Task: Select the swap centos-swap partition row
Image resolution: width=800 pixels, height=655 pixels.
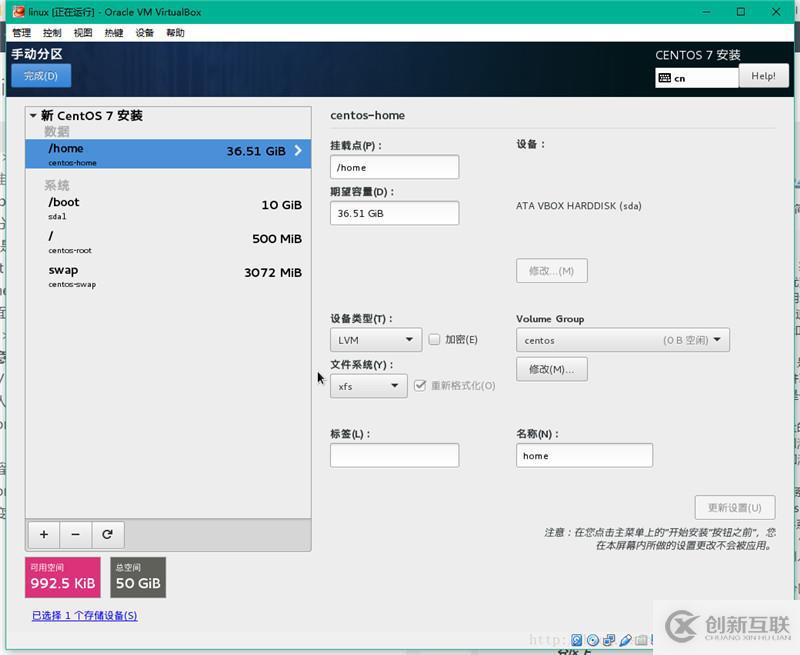Action: pyautogui.click(x=168, y=276)
